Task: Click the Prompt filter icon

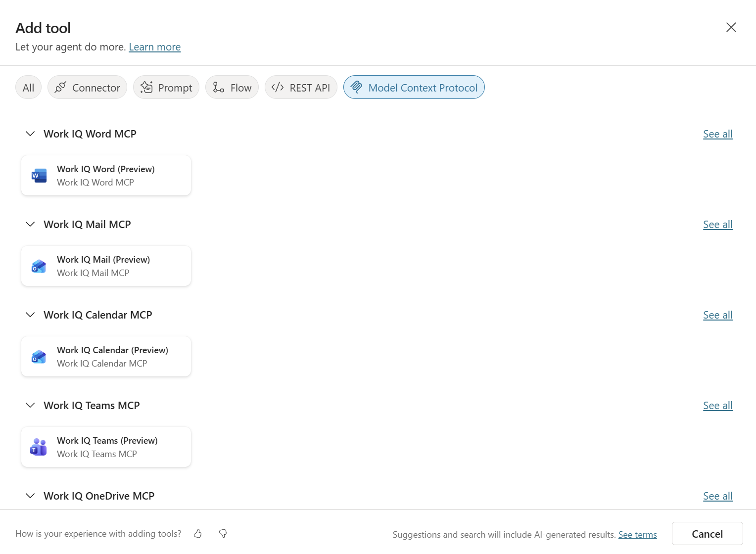Action: tap(146, 87)
